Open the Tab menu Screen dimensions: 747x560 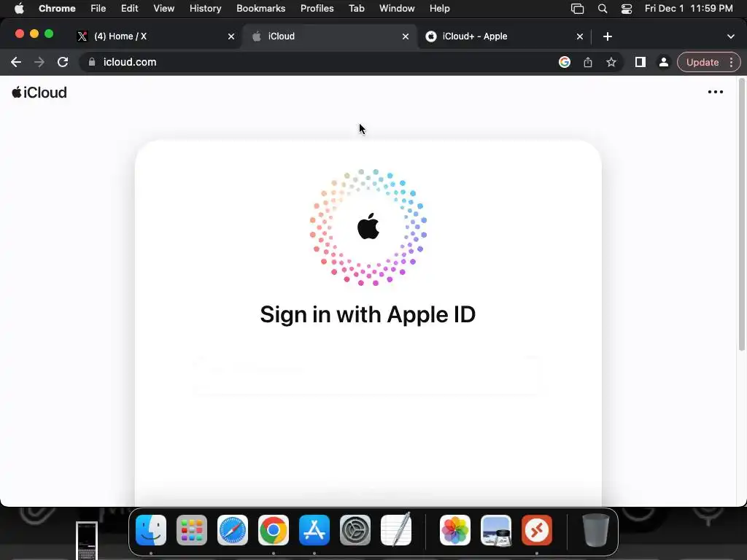pos(356,8)
